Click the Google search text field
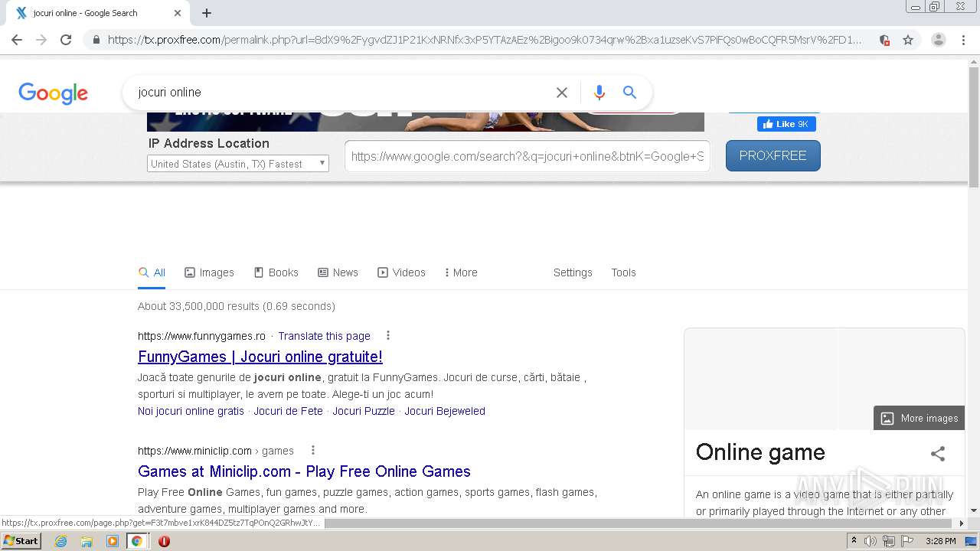 [341, 93]
